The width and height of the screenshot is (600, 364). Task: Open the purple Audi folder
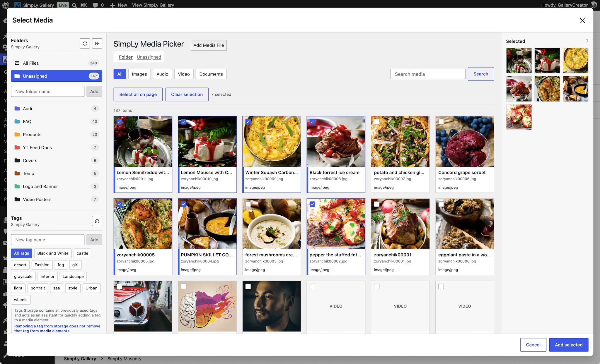(17, 109)
